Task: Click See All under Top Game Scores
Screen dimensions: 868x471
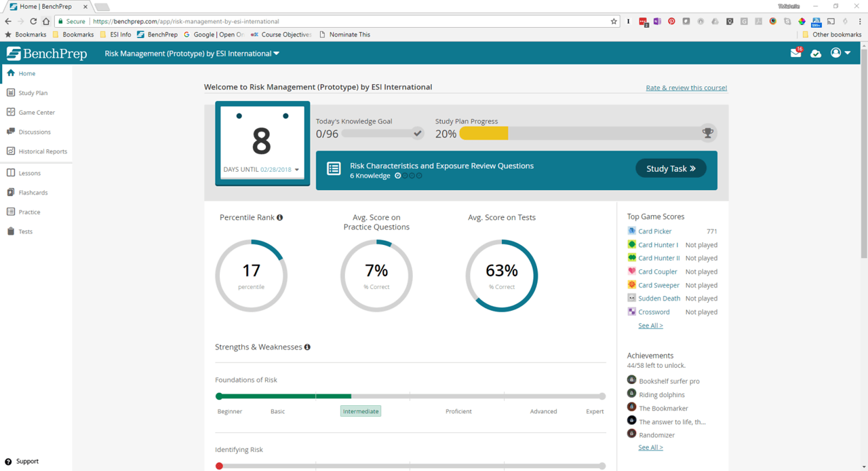Action: click(650, 326)
